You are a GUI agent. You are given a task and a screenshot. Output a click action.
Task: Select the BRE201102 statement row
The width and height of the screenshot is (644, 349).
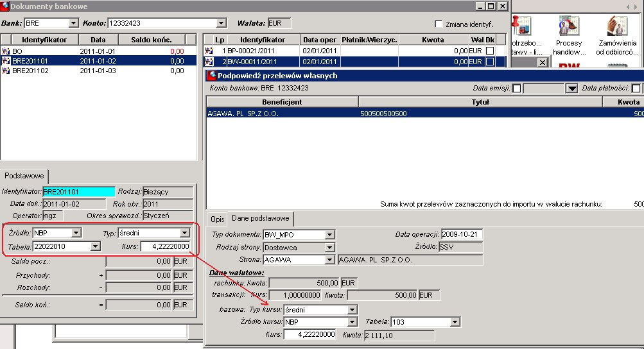99,71
